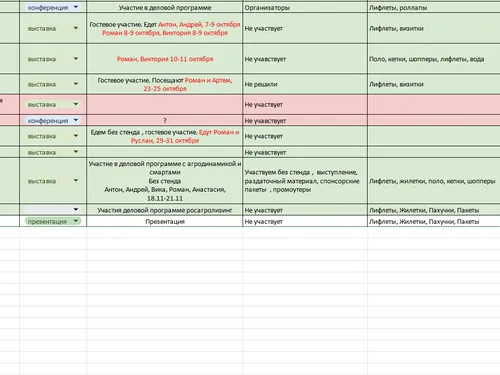Open the конференция dropdown in the Организаторы row
Screen dimensions: 500x375
(x=76, y=7)
